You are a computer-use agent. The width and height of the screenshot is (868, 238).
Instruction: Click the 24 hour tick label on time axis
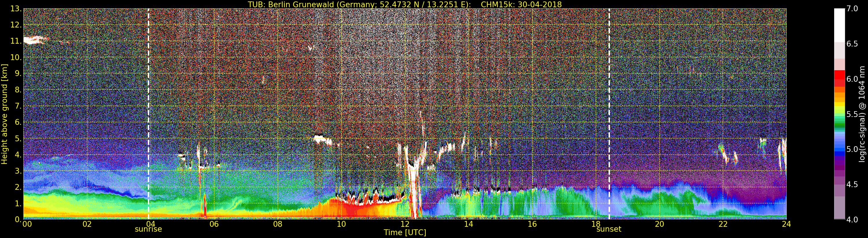coord(786,224)
